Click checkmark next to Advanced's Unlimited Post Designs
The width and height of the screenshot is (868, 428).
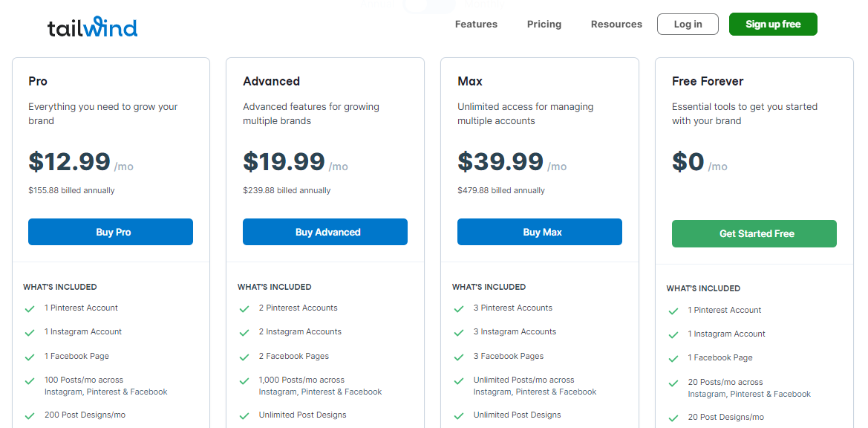(244, 416)
